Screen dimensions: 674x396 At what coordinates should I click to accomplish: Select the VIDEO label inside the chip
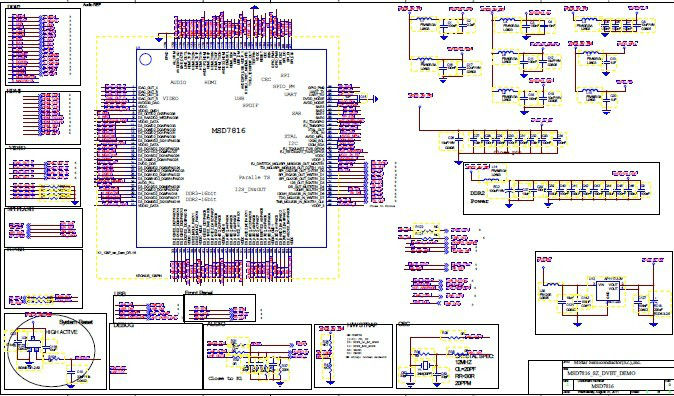[x=171, y=98]
